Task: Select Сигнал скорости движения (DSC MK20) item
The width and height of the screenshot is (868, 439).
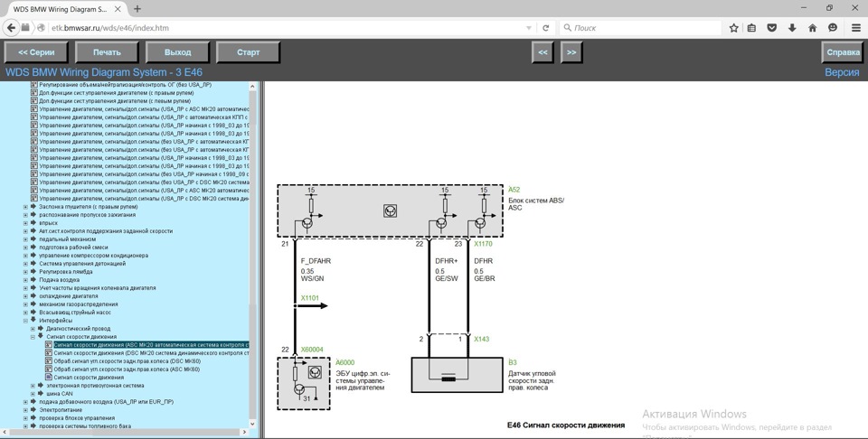Action: point(151,353)
